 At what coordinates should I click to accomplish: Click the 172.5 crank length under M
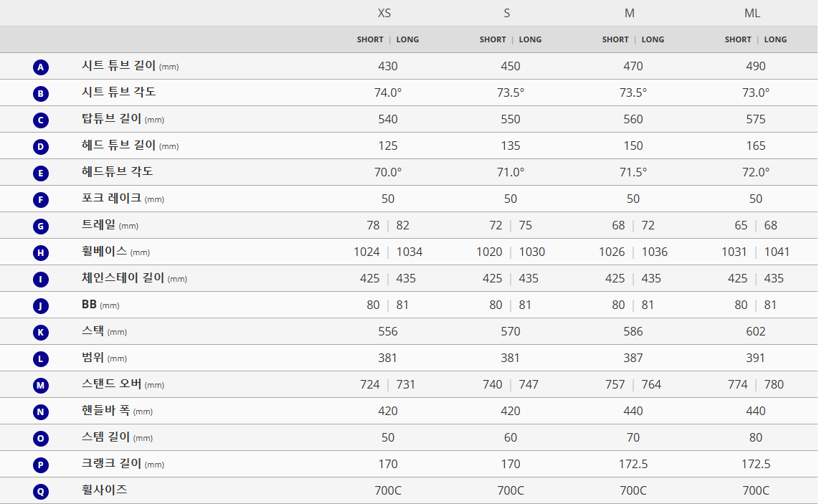[633, 464]
